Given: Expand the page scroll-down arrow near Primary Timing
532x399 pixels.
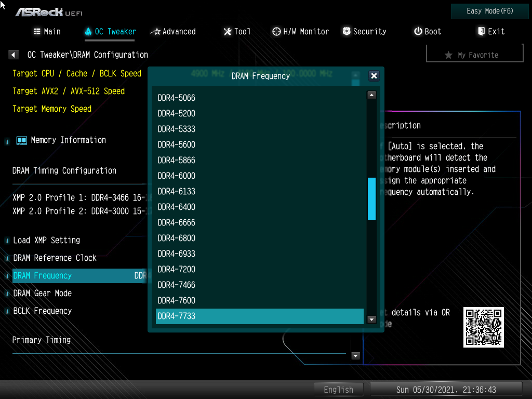Looking at the screenshot, I should pos(355,356).
